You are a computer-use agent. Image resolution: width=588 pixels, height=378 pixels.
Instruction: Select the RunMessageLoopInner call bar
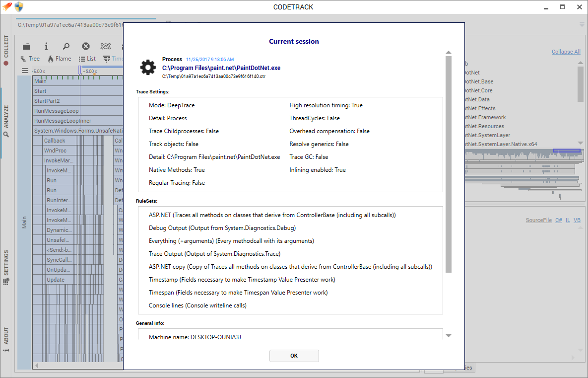78,121
